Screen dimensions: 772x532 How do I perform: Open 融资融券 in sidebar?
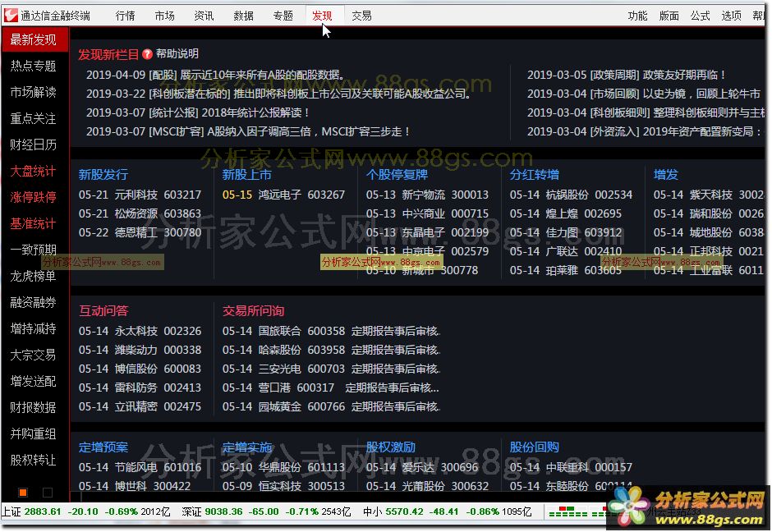click(x=34, y=302)
